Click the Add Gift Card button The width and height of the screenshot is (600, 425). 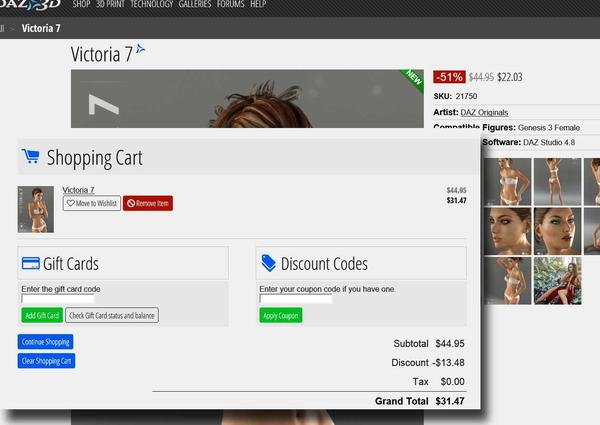click(x=42, y=315)
